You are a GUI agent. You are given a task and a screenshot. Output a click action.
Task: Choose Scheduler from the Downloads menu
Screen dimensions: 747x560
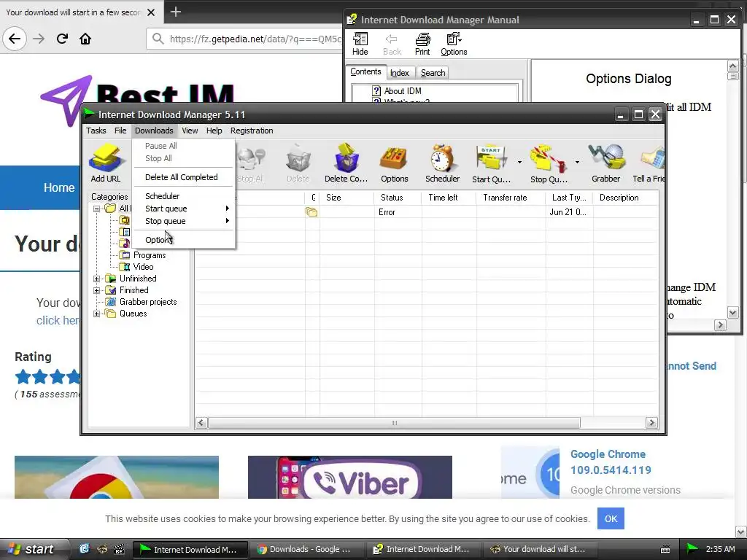(184, 195)
